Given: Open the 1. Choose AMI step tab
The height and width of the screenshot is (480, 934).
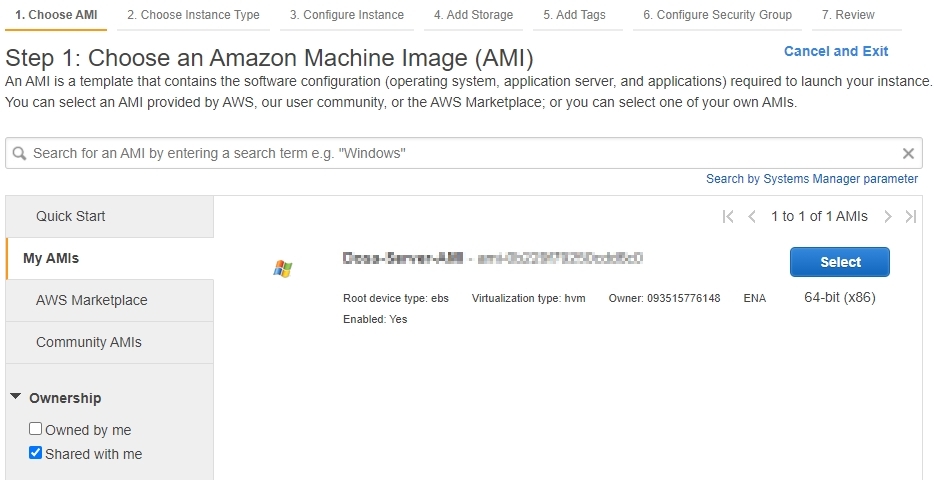Looking at the screenshot, I should pos(56,15).
